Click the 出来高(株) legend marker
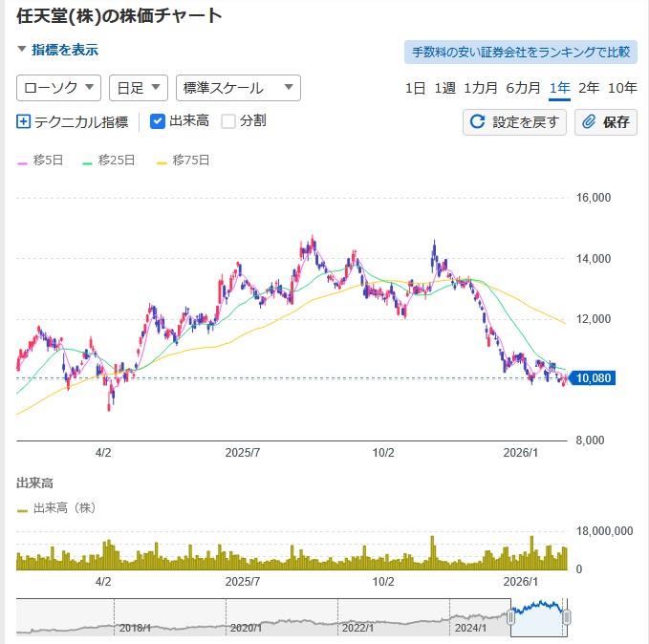The image size is (649, 644). point(23,508)
